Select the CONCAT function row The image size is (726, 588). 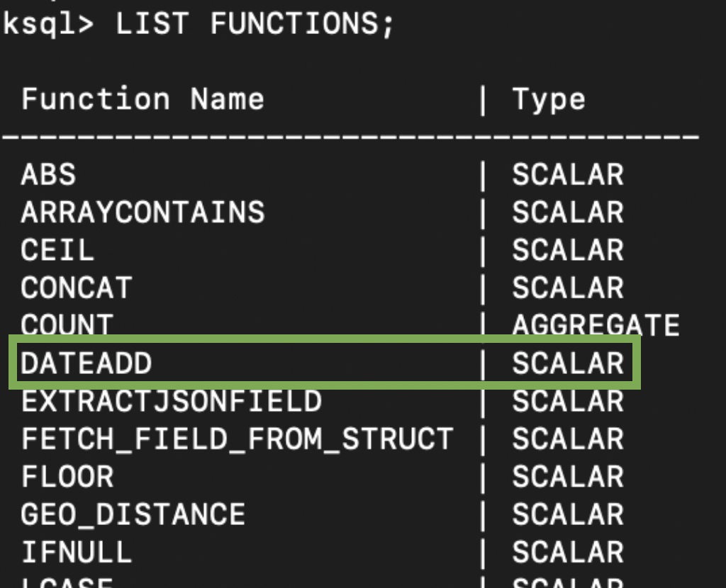point(76,288)
